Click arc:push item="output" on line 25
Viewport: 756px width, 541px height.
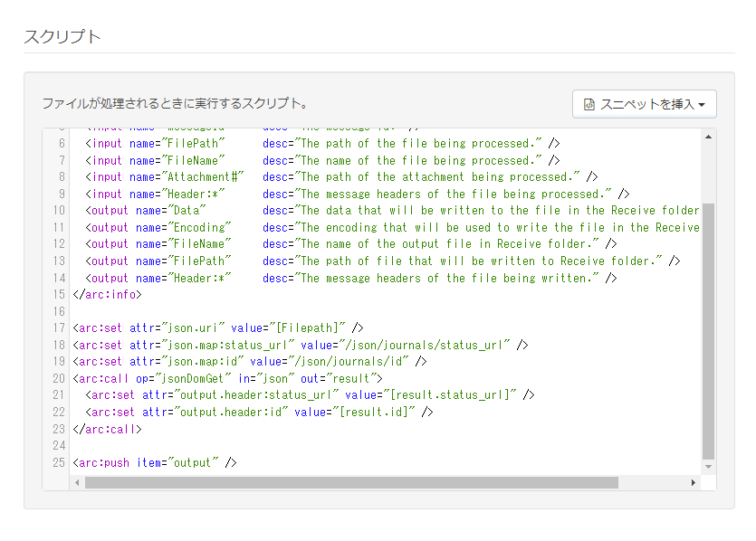click(x=155, y=462)
